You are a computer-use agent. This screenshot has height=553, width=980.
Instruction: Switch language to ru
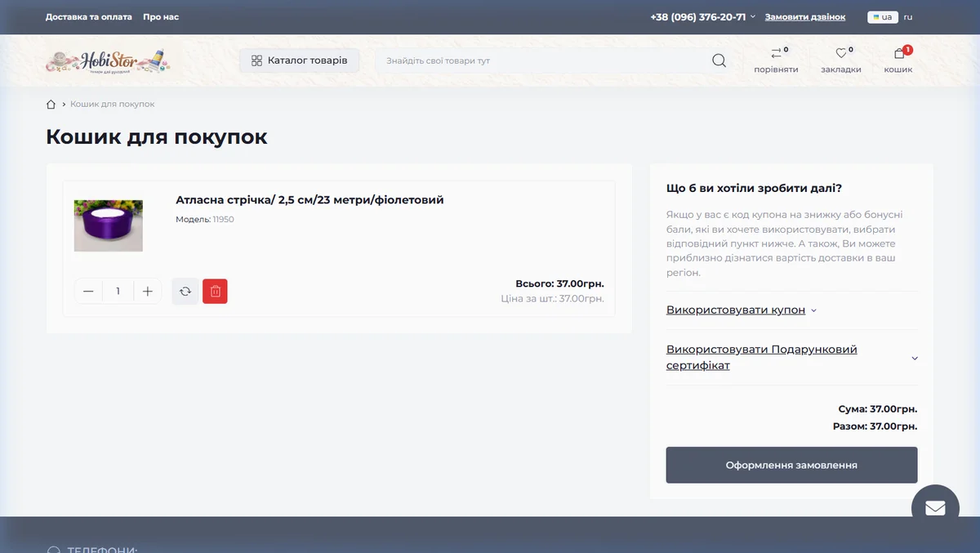click(908, 17)
